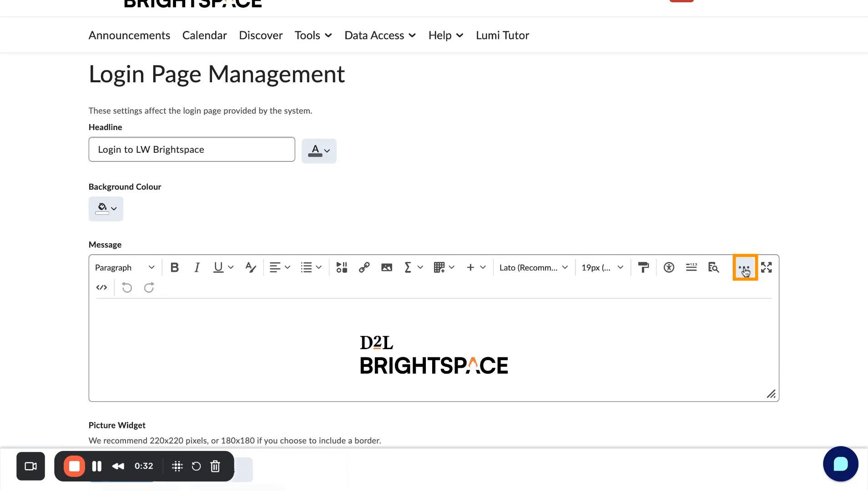The height and width of the screenshot is (491, 868).
Task: Open the Lato font family dropdown
Action: coord(534,267)
